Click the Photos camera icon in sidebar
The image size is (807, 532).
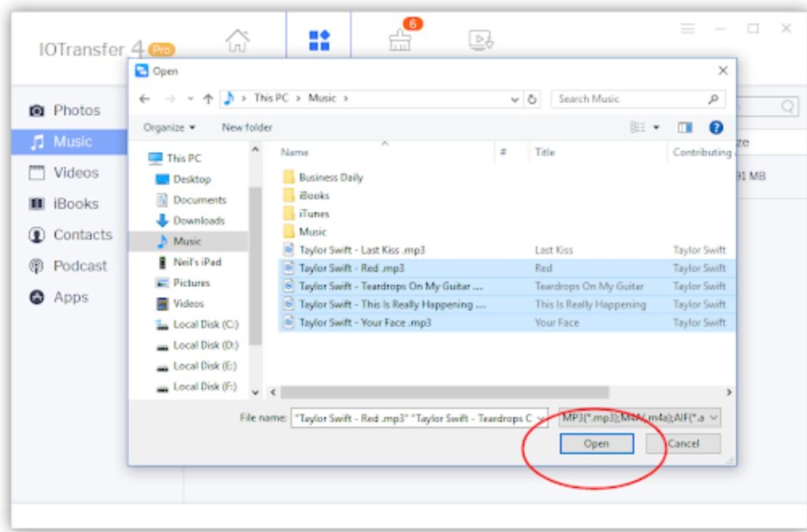coord(36,110)
